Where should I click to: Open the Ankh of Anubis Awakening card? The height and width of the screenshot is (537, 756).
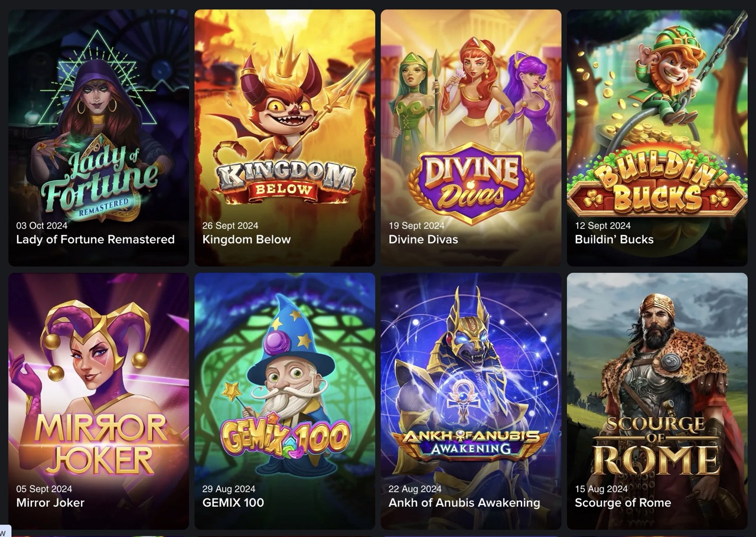pyautogui.click(x=471, y=401)
